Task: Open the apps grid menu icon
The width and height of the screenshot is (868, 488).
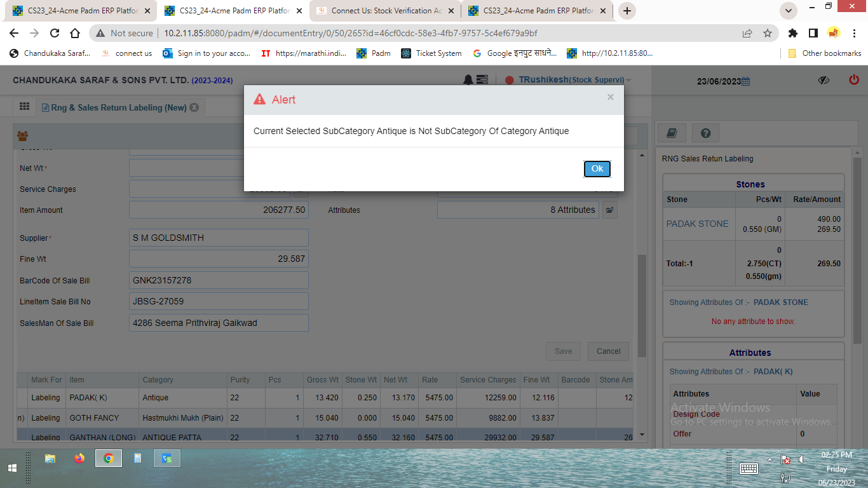Action: click(24, 107)
